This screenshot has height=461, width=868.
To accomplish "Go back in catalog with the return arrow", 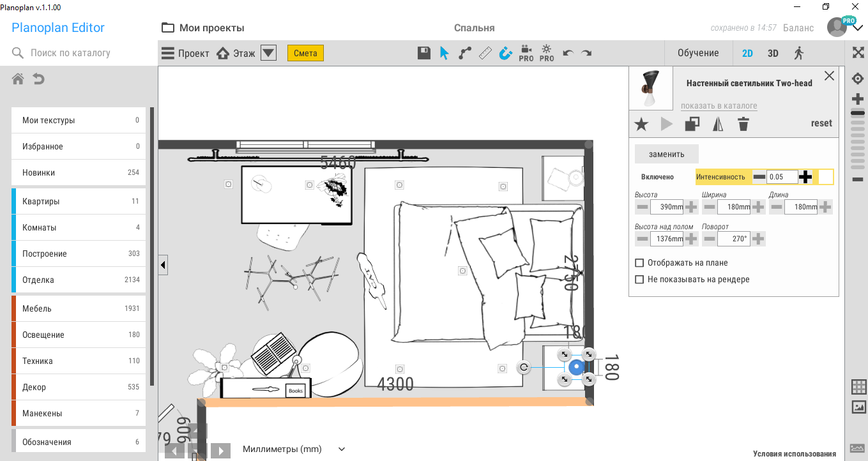I will [38, 79].
